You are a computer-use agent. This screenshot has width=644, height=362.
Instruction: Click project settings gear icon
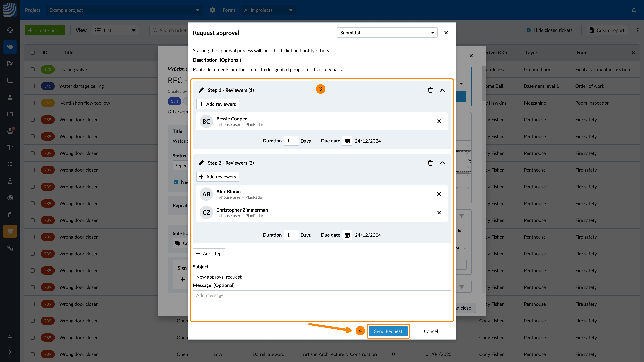[x=212, y=10]
